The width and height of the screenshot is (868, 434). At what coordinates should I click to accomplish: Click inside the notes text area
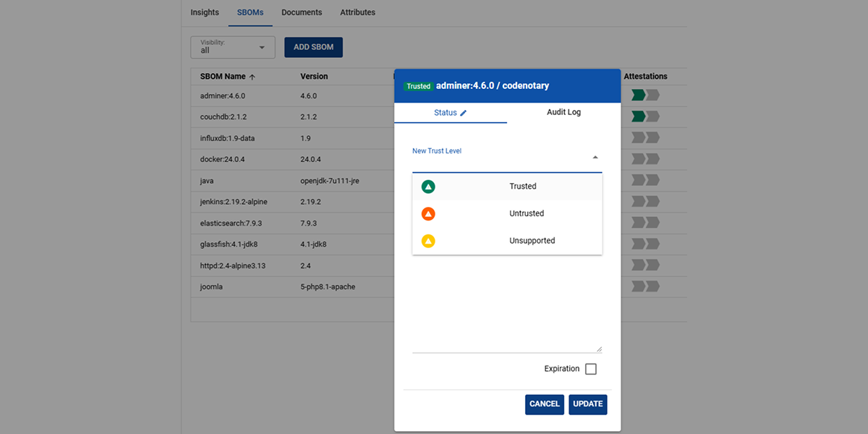507,304
